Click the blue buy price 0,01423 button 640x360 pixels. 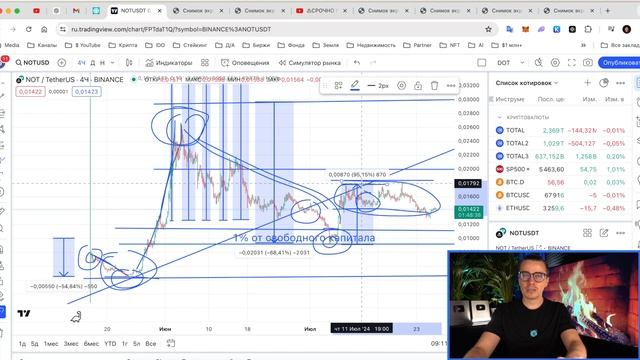click(x=87, y=91)
